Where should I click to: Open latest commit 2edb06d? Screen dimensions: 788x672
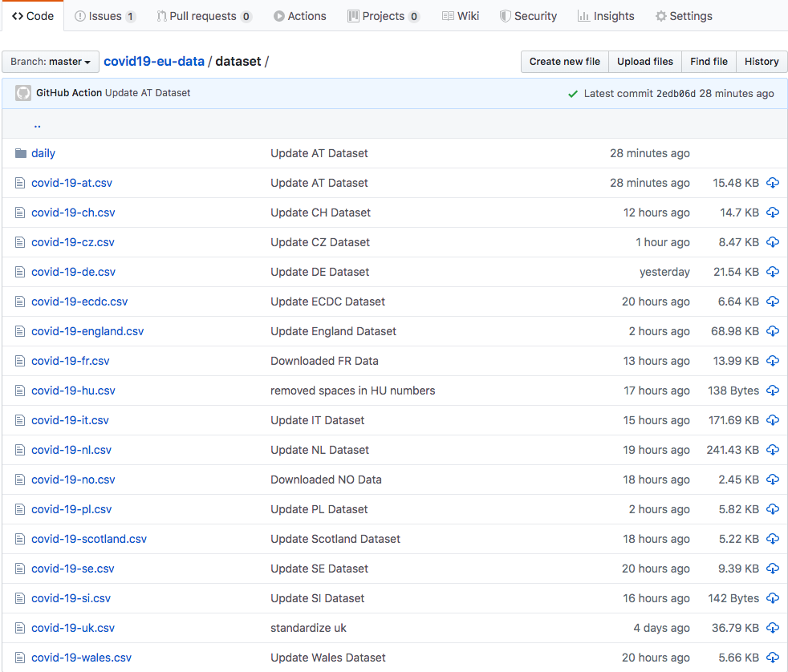coord(676,93)
